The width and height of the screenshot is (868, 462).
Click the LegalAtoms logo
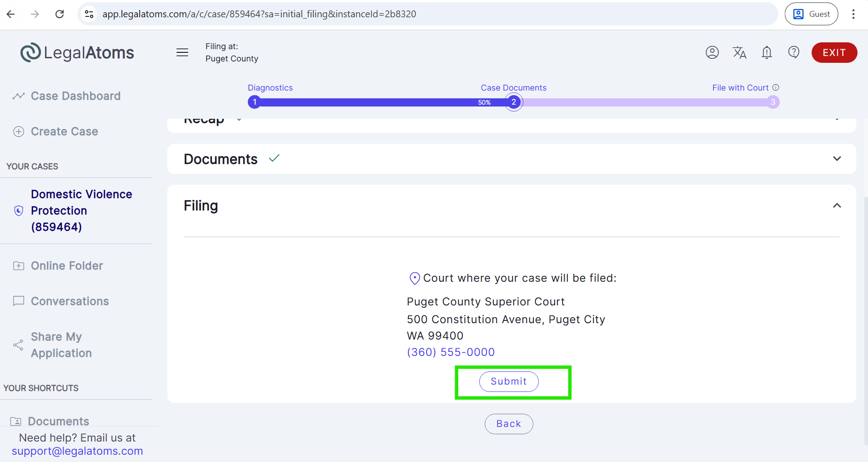77,53
